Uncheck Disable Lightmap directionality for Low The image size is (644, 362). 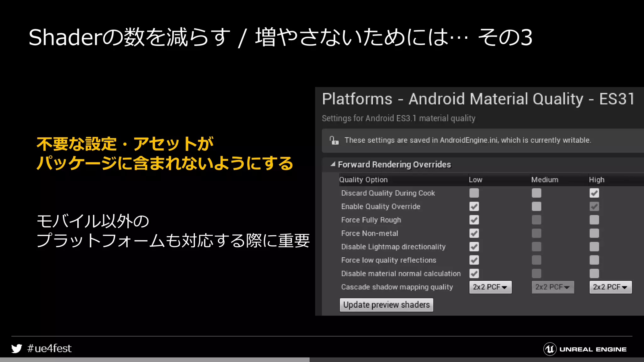(474, 247)
